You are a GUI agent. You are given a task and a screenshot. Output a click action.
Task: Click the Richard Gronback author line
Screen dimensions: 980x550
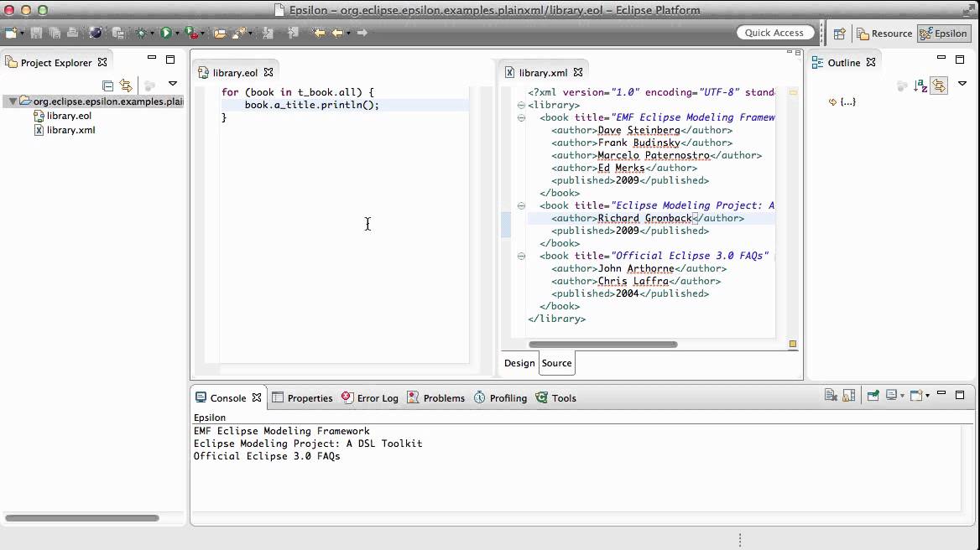coord(648,218)
